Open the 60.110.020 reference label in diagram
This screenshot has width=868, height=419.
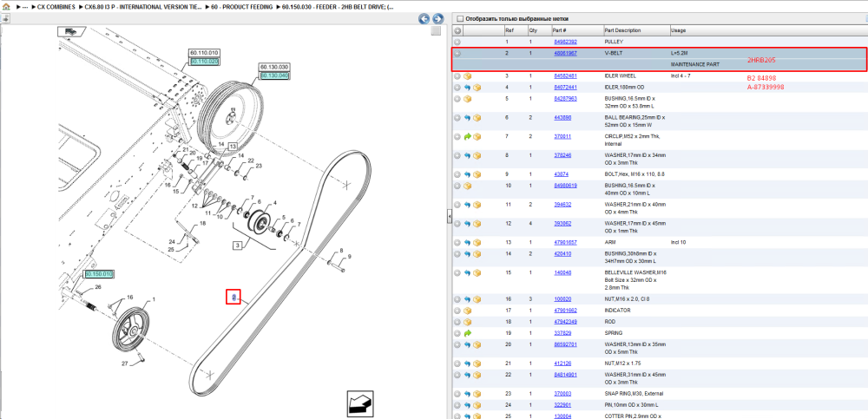pos(204,62)
